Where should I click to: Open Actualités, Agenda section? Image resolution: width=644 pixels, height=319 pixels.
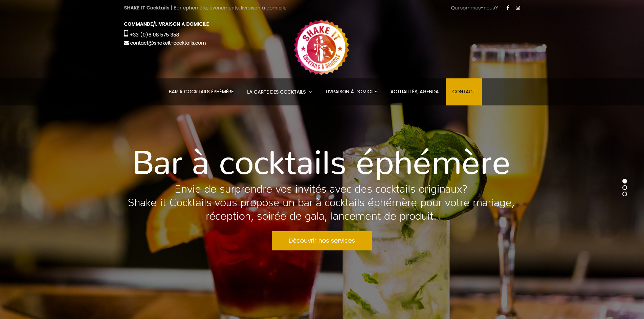(415, 92)
